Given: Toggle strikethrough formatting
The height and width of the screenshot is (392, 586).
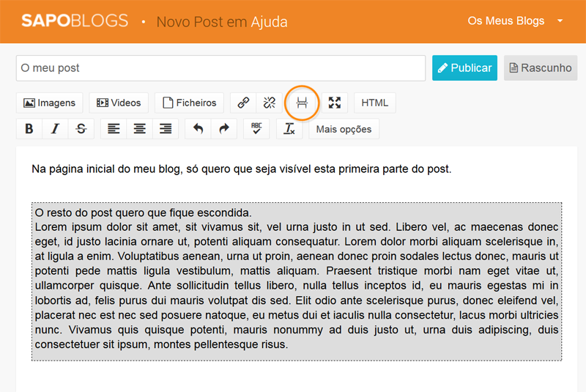Looking at the screenshot, I should (x=81, y=129).
